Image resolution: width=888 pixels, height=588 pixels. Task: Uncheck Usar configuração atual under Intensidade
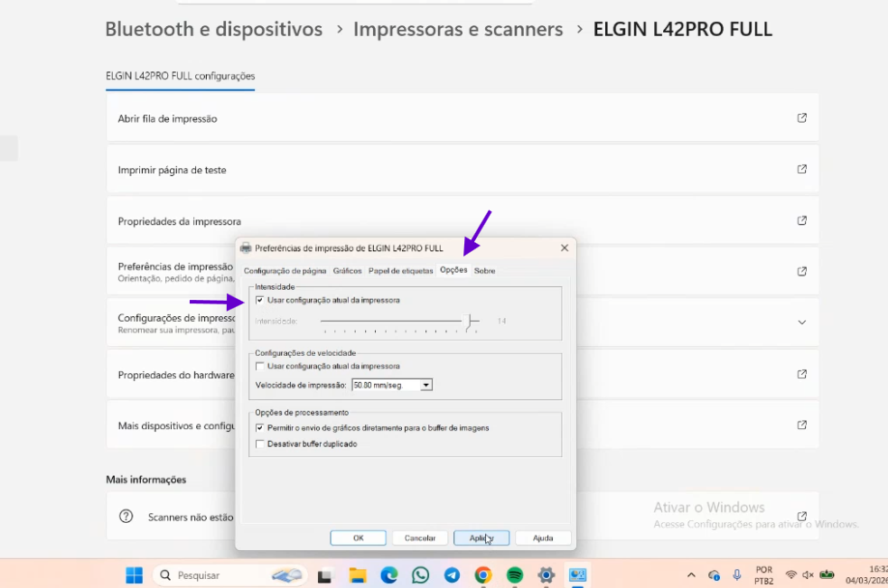[259, 300]
